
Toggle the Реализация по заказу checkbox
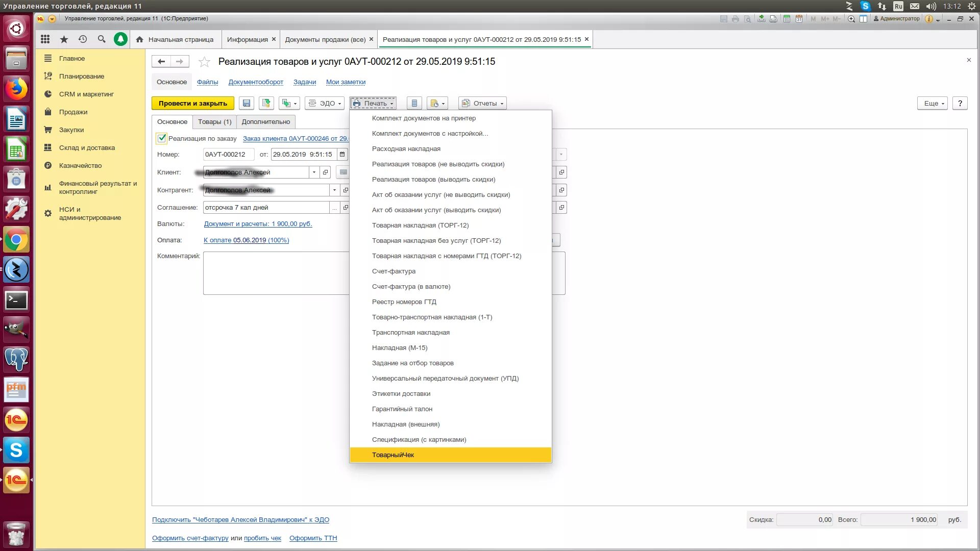pos(161,138)
